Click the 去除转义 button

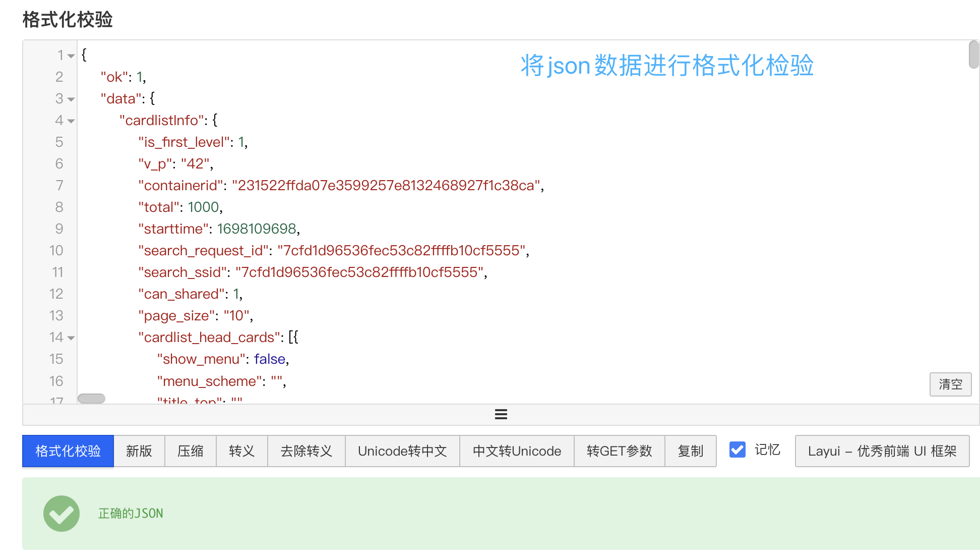pos(306,451)
